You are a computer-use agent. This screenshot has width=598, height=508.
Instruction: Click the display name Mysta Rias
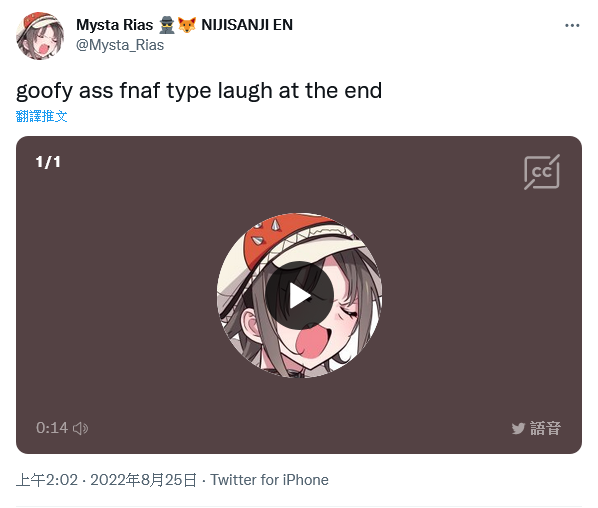(x=114, y=25)
